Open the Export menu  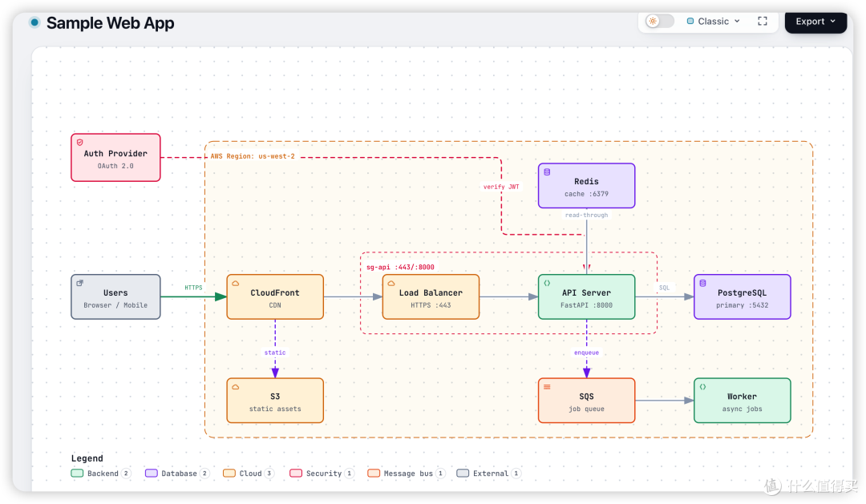click(x=815, y=22)
